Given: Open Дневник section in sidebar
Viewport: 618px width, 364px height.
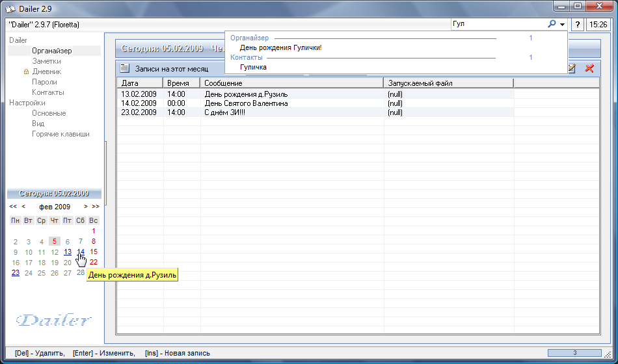Looking at the screenshot, I should 46,71.
